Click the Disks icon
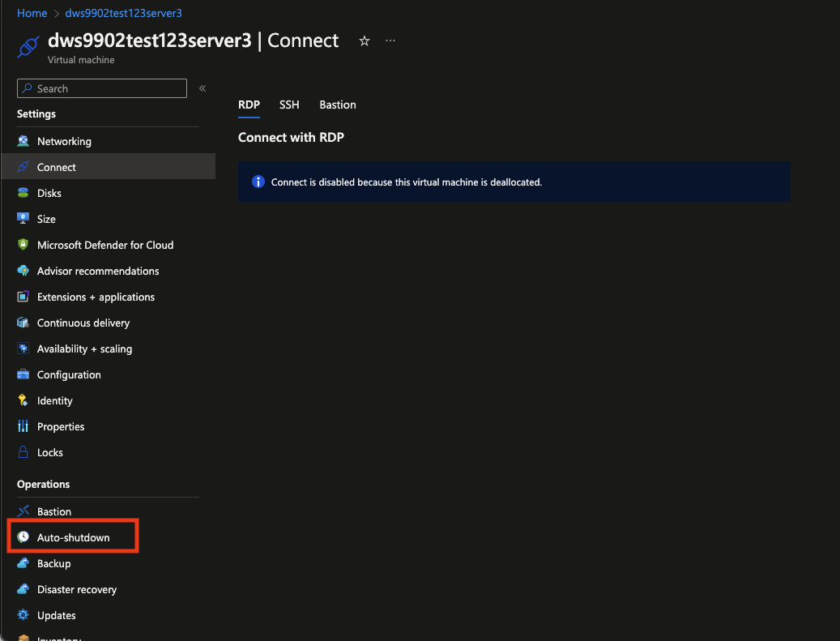This screenshot has width=840, height=641. 23,193
